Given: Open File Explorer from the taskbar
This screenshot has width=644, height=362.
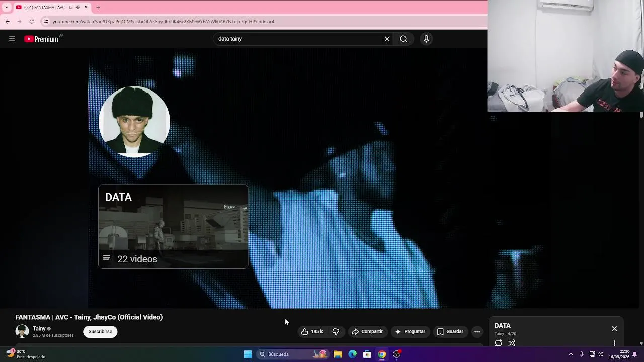Looking at the screenshot, I should coord(338,354).
